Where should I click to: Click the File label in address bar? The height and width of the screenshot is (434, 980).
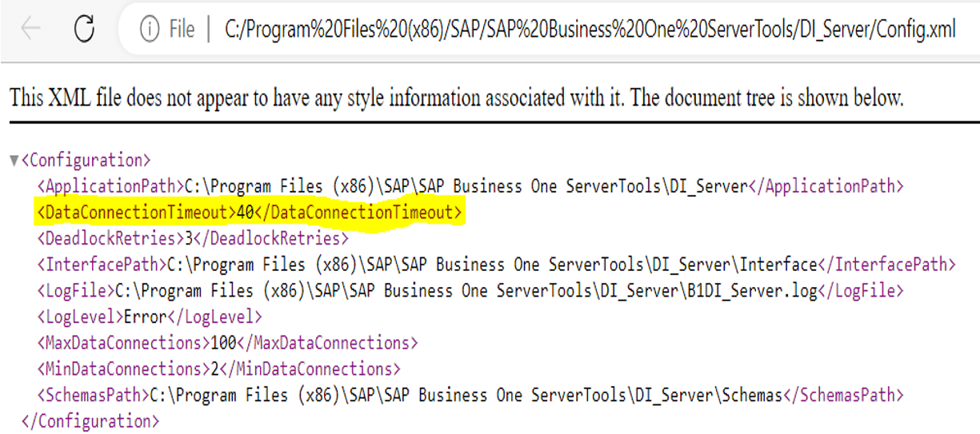182,30
